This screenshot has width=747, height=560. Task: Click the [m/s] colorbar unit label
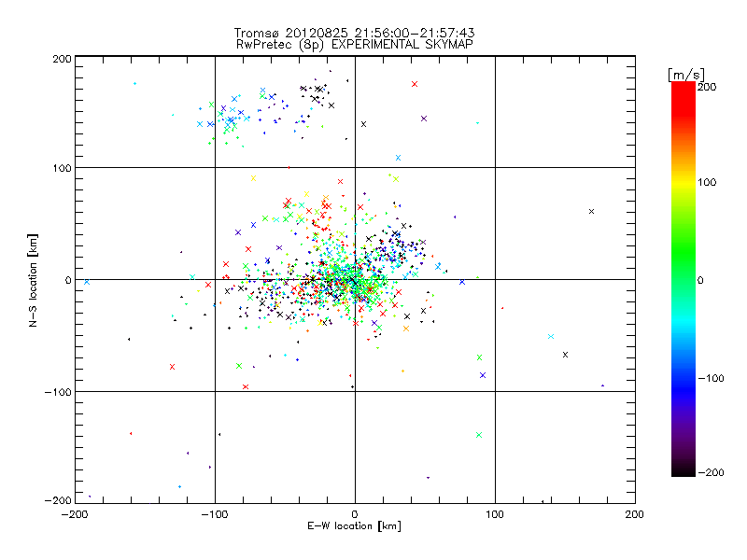(686, 75)
